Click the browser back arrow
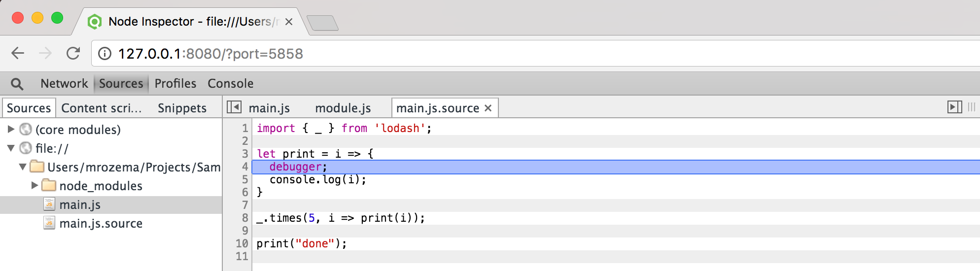Screen dimensions: 980x271 (x=18, y=53)
